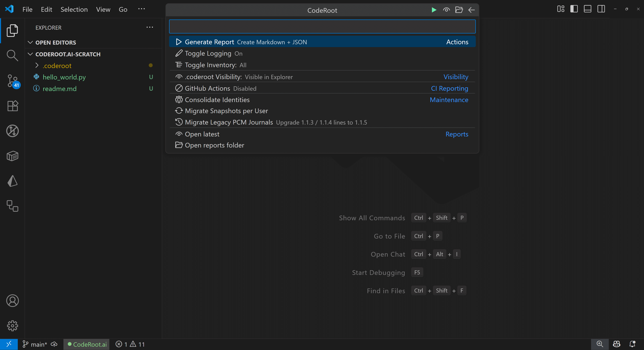Open hello_world.py from the Explorer
Image resolution: width=644 pixels, height=350 pixels.
coord(64,77)
